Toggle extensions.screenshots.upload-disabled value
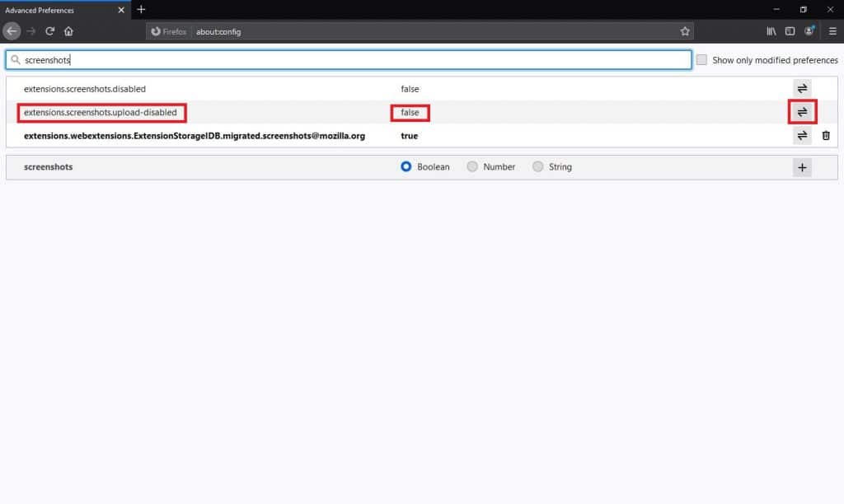The width and height of the screenshot is (844, 504). pyautogui.click(x=802, y=112)
